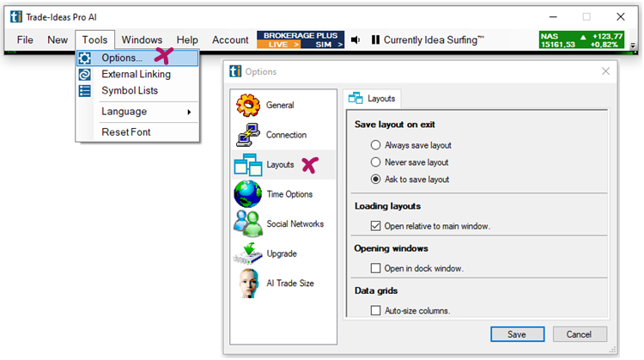
Task: Uncheck Open relative to main window
Action: click(375, 226)
